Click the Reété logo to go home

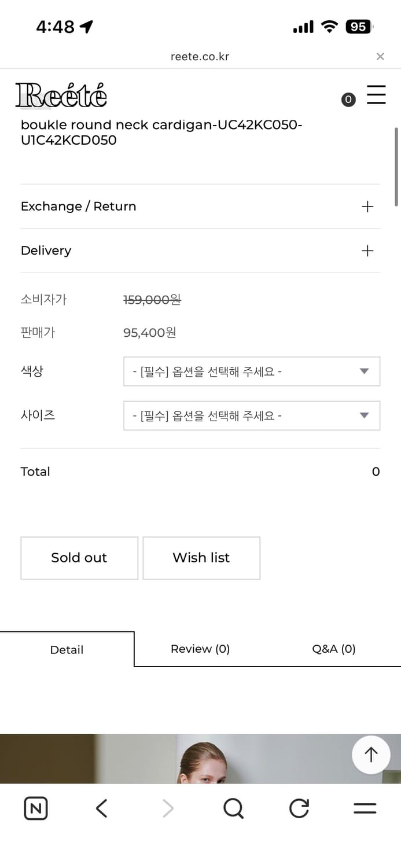(61, 94)
